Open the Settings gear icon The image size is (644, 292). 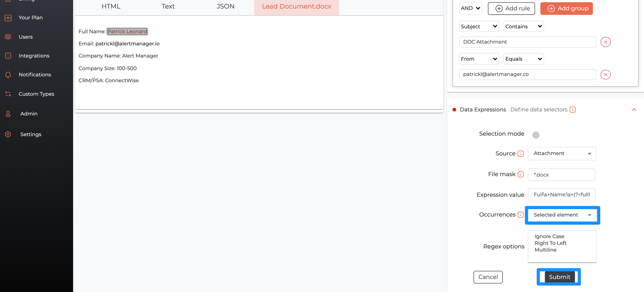tap(8, 134)
